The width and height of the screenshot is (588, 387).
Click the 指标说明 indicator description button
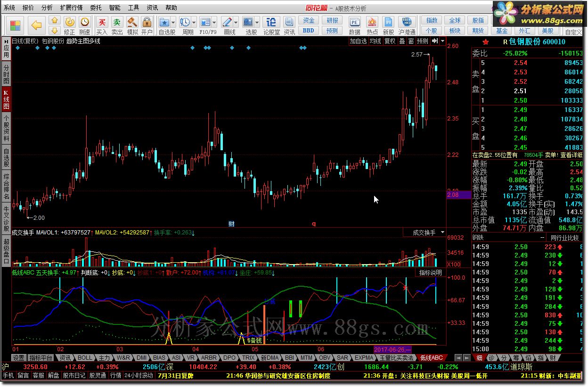(x=431, y=273)
